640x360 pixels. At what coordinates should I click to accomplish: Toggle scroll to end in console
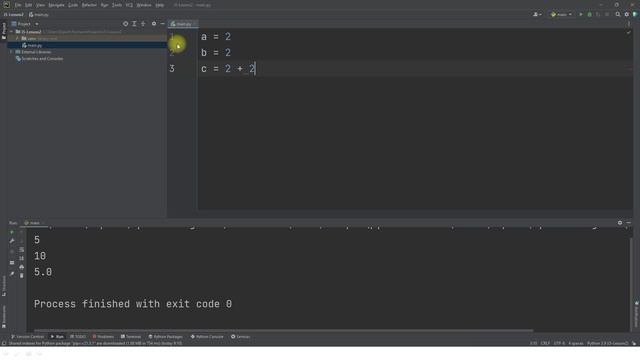(22, 258)
